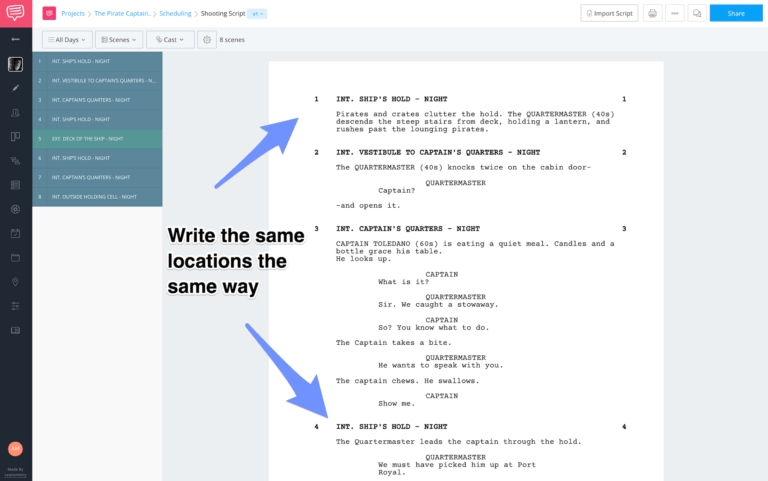The height and width of the screenshot is (481, 768).
Task: Open the three-dot more options menu
Action: pos(674,14)
